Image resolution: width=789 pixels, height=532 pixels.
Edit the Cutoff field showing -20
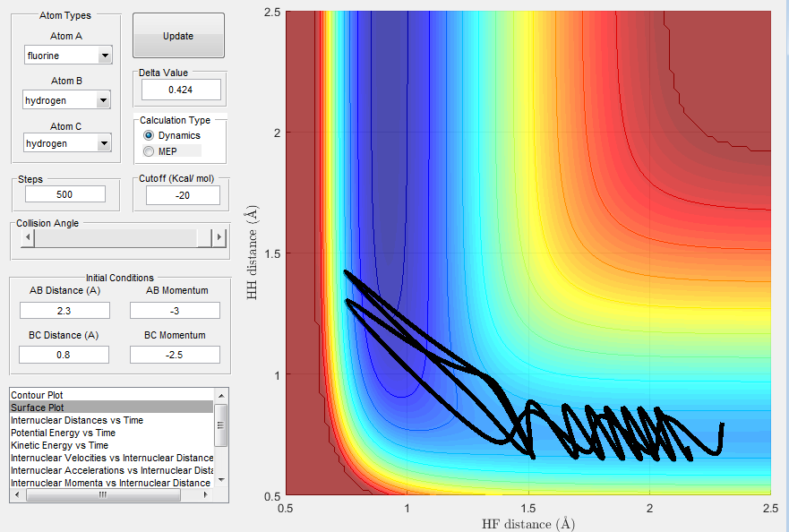click(184, 195)
